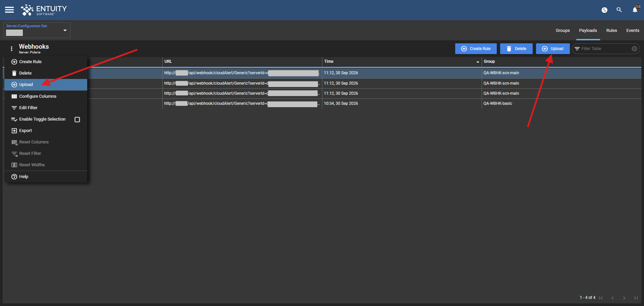Select the row with group QA-WBHK-basic

322,103
